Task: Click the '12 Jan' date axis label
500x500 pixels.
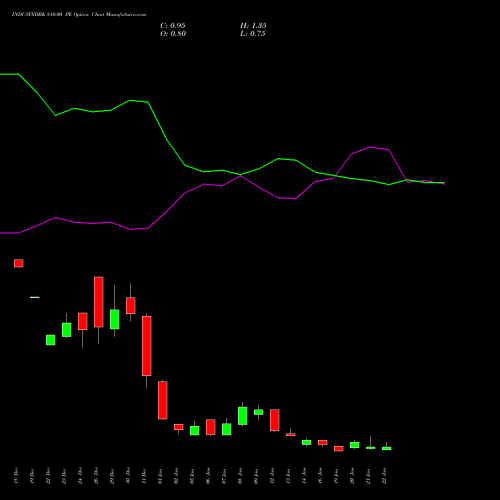Action: (x=272, y=476)
